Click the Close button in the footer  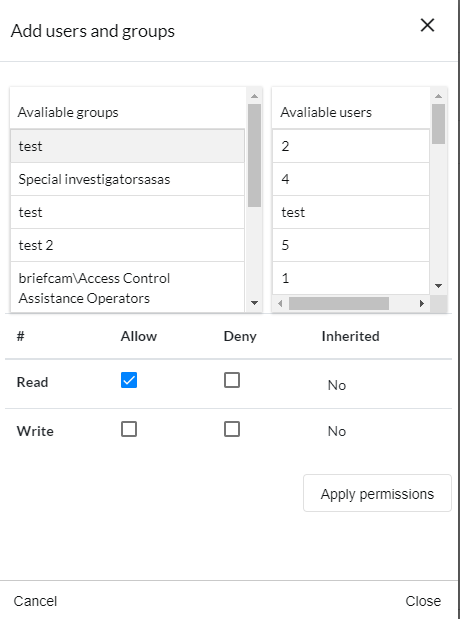tap(423, 601)
